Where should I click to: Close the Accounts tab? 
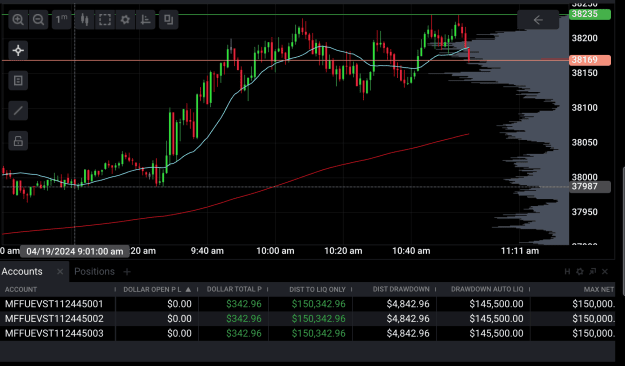60,272
